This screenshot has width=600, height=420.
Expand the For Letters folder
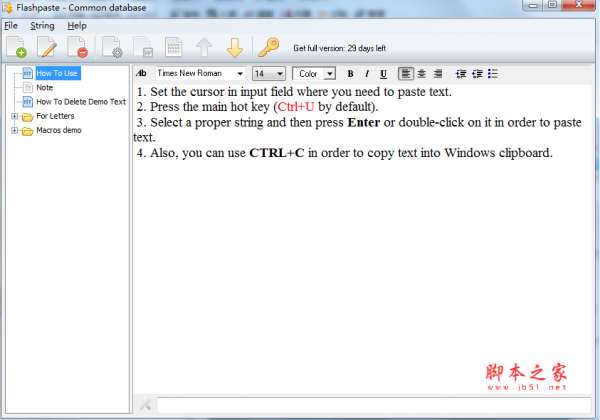pyautogui.click(x=15, y=116)
